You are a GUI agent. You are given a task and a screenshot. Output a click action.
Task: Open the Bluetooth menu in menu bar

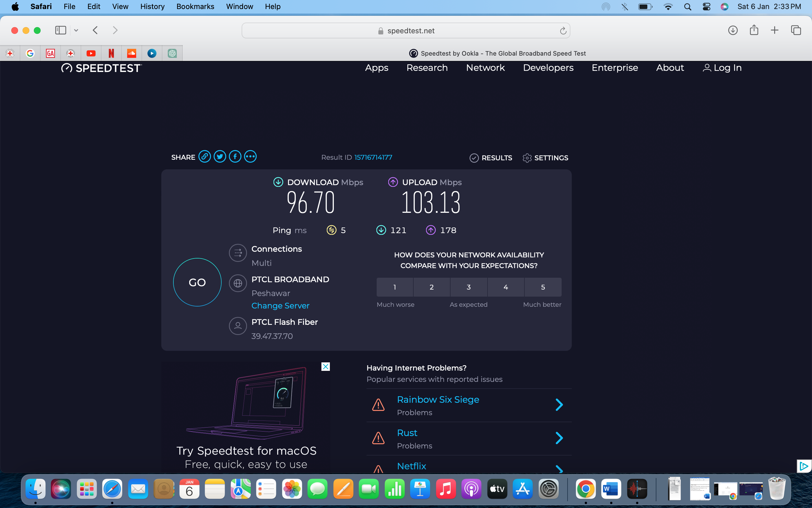pos(625,6)
